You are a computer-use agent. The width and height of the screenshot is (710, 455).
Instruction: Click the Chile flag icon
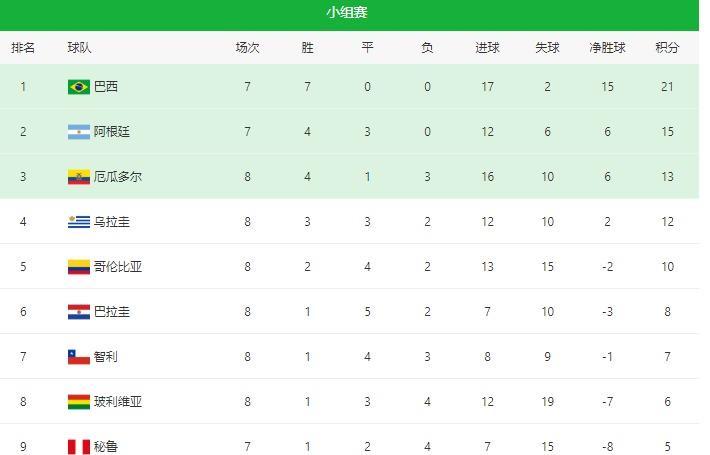[x=79, y=357]
